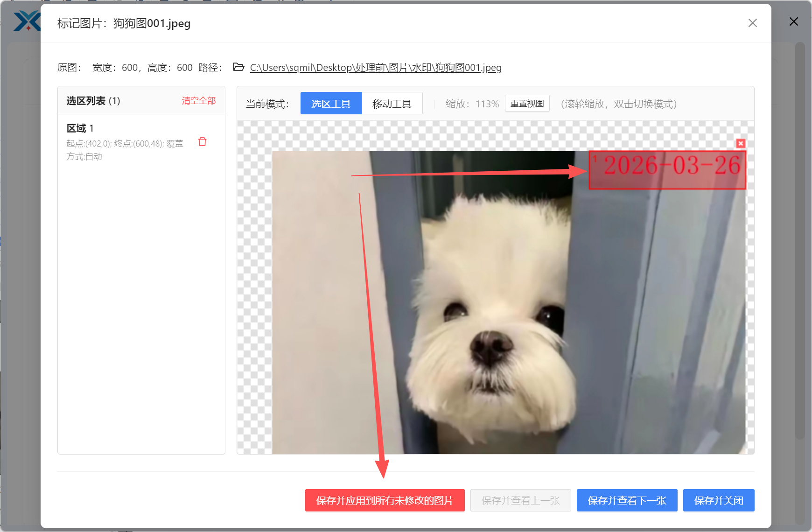Delete 区域 1 using its trash icon

(x=202, y=141)
